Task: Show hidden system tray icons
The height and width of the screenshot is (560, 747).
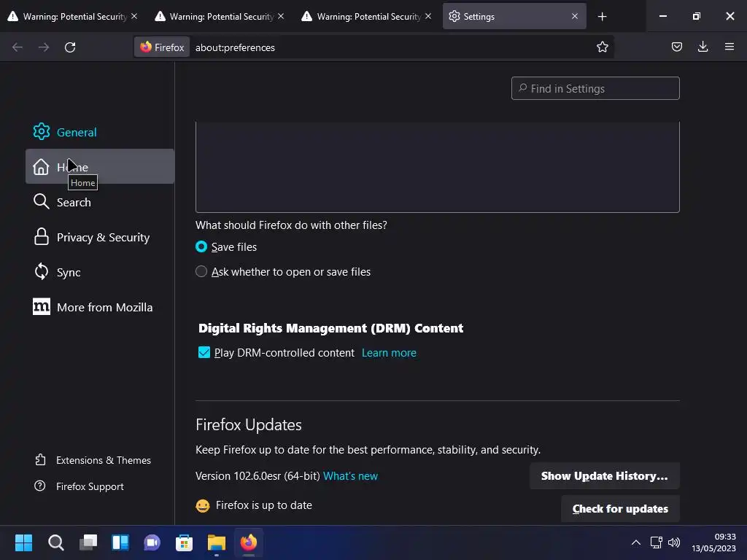Action: point(635,542)
